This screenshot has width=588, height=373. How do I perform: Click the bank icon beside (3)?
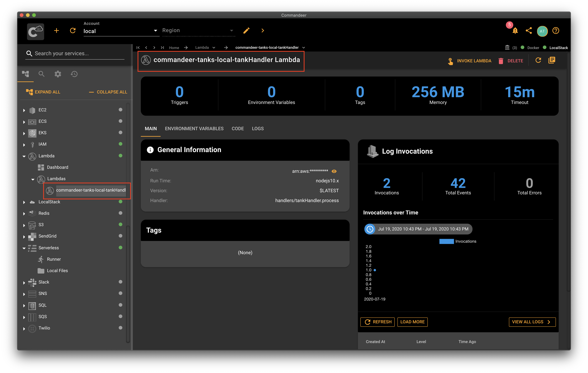[507, 47]
